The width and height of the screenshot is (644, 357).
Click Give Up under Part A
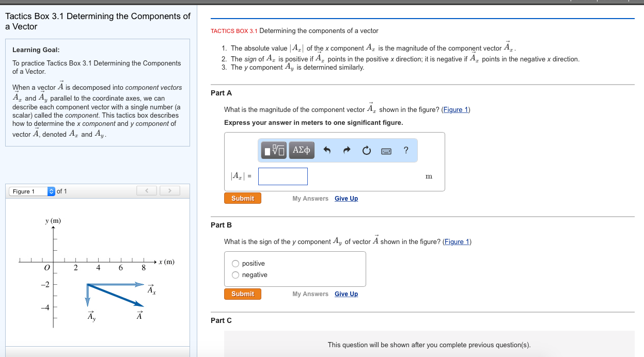[346, 198]
